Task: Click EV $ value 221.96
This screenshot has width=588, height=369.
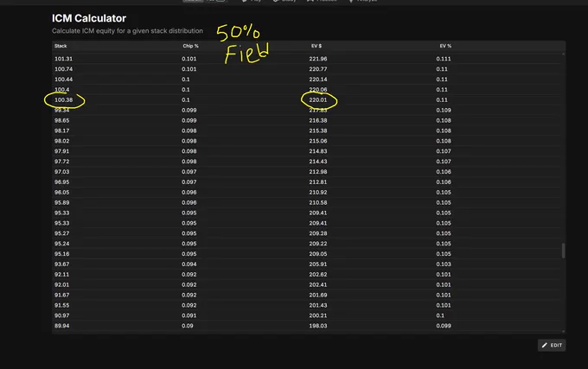Action: pos(318,59)
